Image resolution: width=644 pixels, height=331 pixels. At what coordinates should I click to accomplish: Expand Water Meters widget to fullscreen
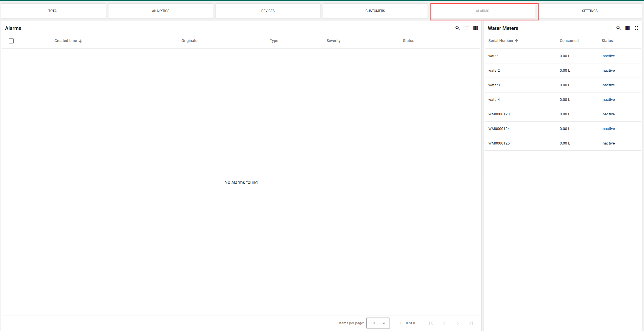[636, 28]
